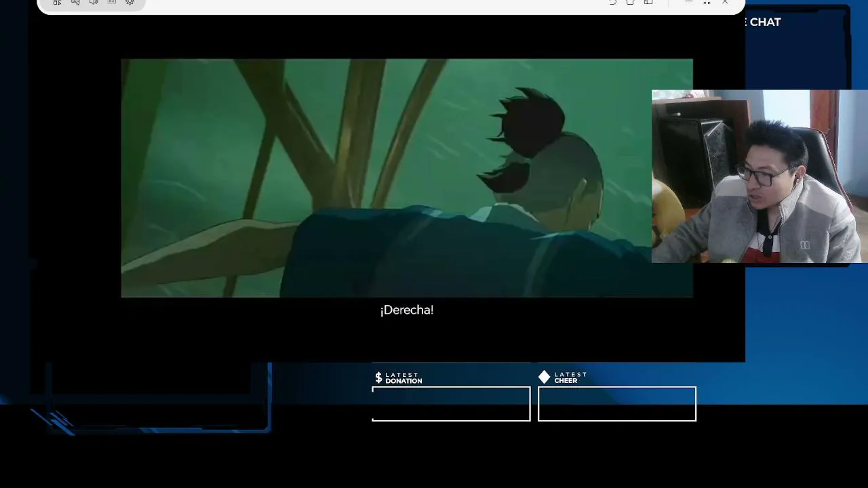868x488 pixels.
Task: Minimize the player window
Action: [689, 2]
